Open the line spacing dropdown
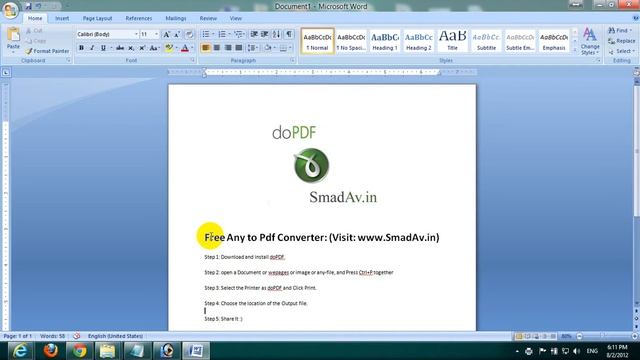The height and width of the screenshot is (360, 640). 253,48
